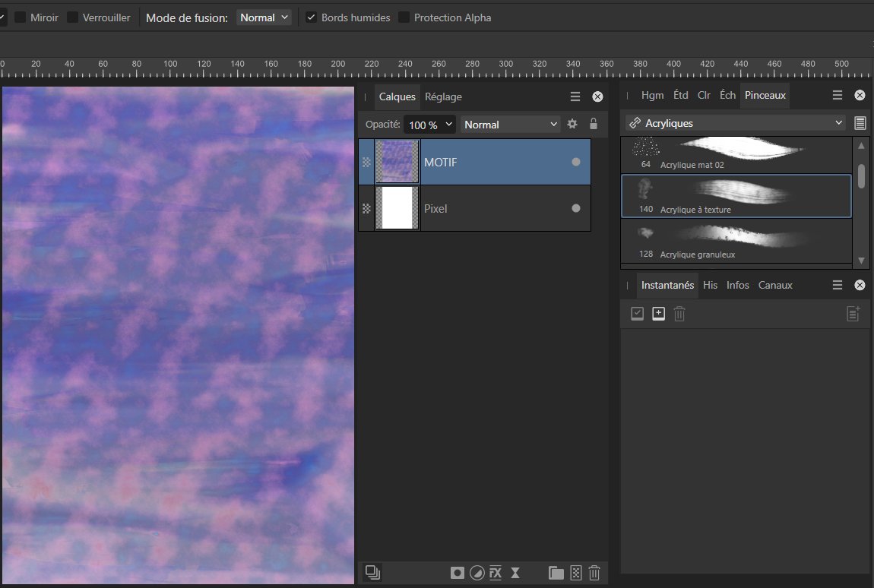Click the brush list scrollbar thumb
This screenshot has width=874, height=588.
pos(861,176)
